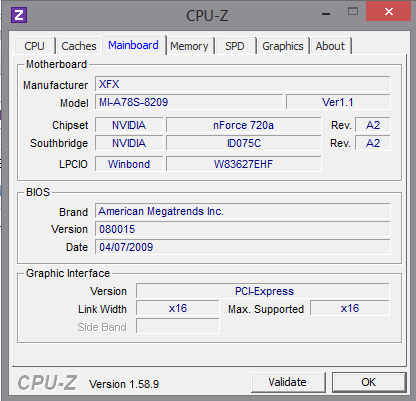Click the W83627EHF LPCIO value
The width and height of the screenshot is (416, 401).
244,164
